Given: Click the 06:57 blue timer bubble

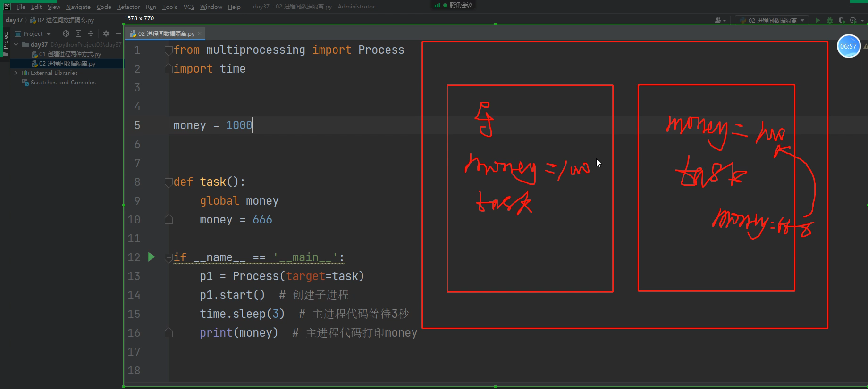Looking at the screenshot, I should (848, 46).
